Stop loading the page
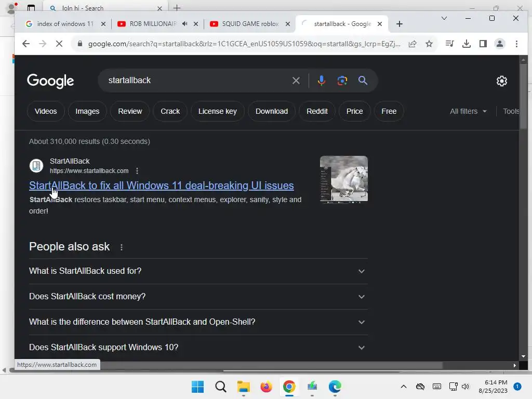532x399 pixels. (59, 44)
